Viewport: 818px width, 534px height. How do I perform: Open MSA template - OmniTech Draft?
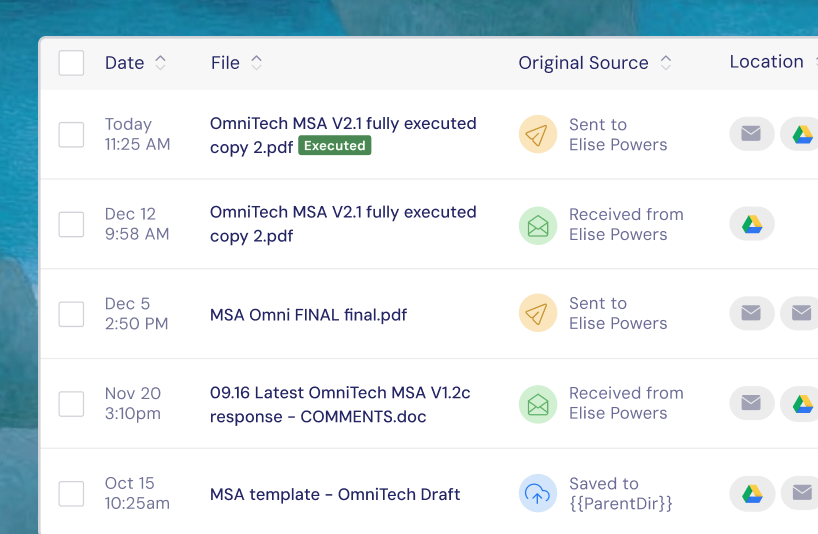(335, 494)
